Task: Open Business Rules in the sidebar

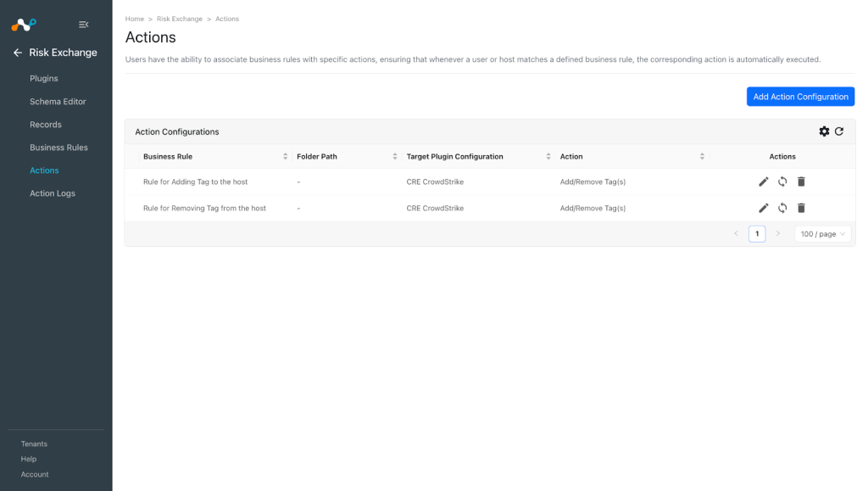Action: tap(58, 148)
